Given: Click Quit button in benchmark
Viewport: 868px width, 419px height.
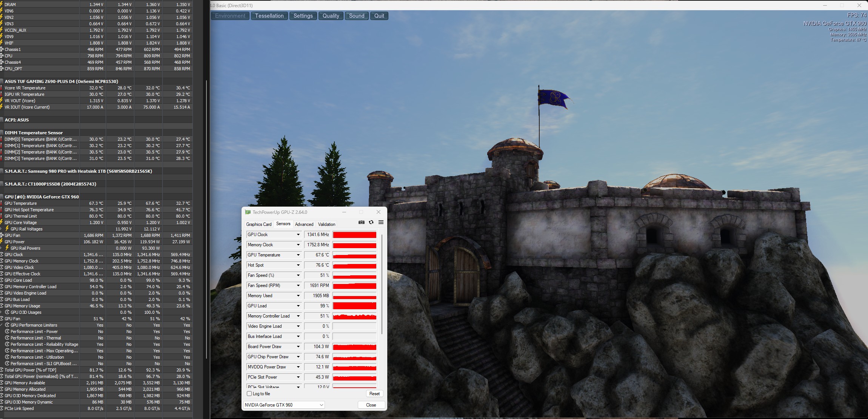Looking at the screenshot, I should (x=379, y=16).
